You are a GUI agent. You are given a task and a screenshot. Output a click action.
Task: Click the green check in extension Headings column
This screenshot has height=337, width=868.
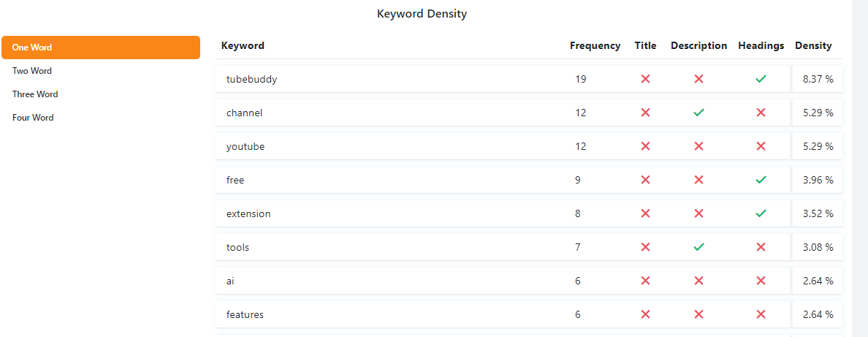[761, 213]
